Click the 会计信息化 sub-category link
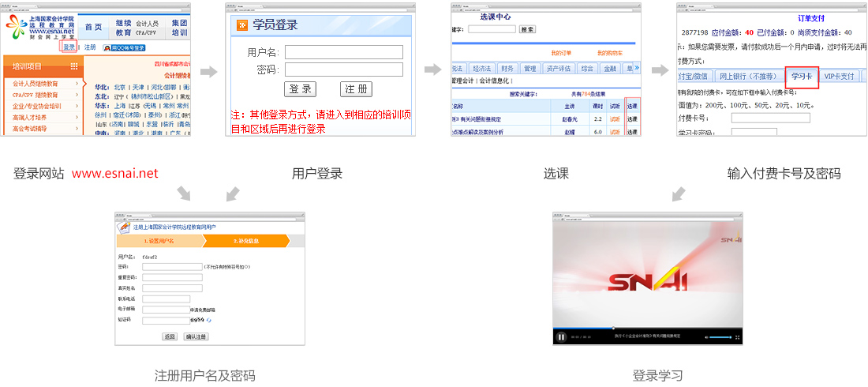 pos(494,81)
